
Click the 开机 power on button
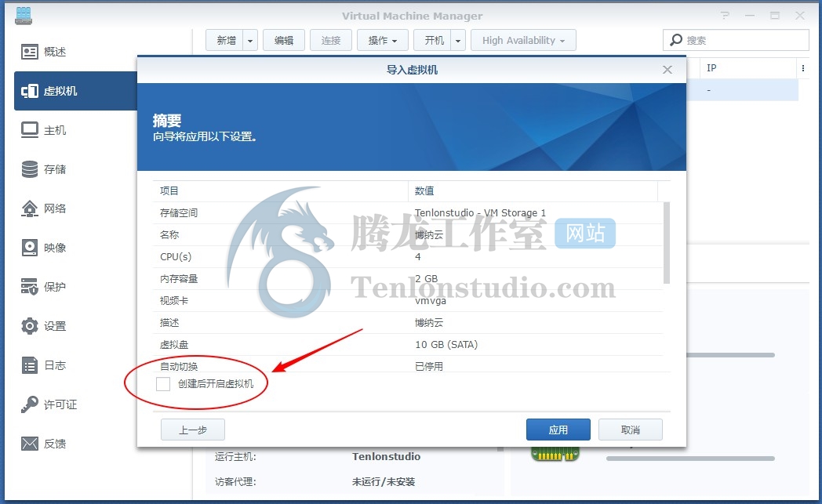pos(433,40)
